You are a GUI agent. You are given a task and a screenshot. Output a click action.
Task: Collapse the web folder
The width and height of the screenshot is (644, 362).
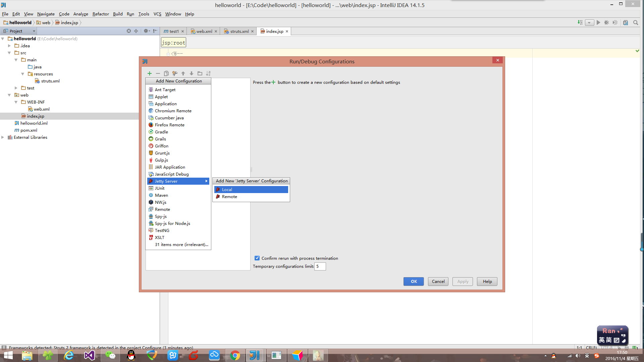click(9, 95)
